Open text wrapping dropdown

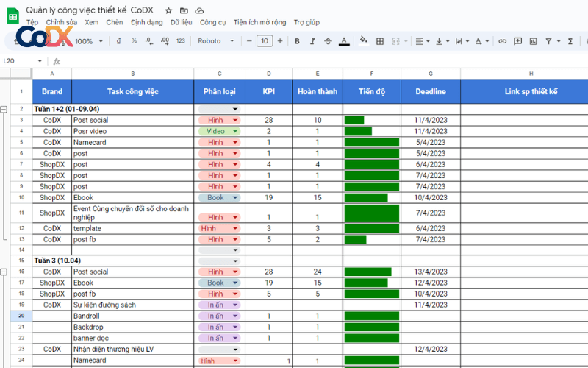pos(462,41)
